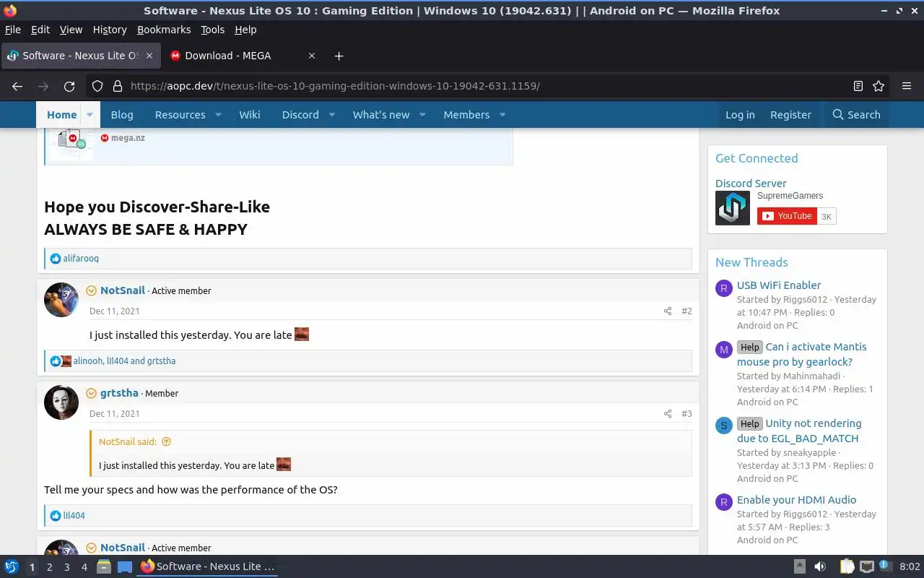This screenshot has width=924, height=578.
Task: Open the Tools menu
Action: tap(213, 30)
